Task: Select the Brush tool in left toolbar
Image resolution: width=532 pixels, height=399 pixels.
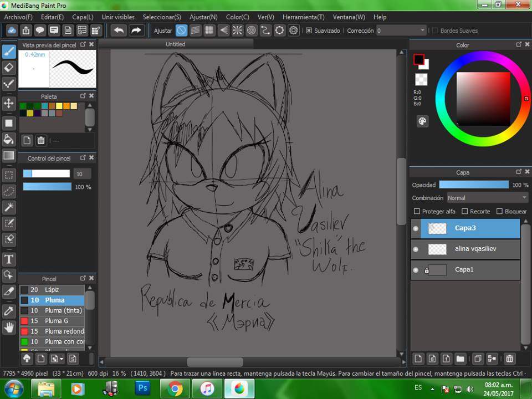Action: 9,52
